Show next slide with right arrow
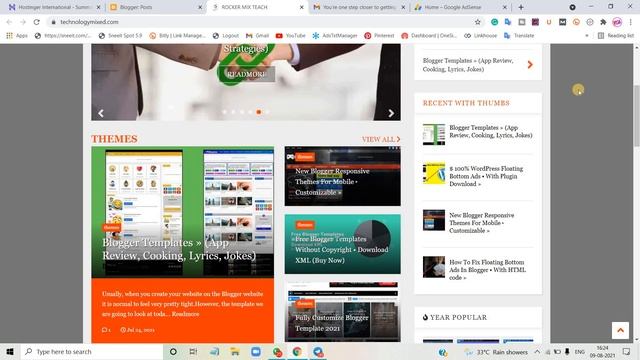The height and width of the screenshot is (360, 640). pos(391,113)
